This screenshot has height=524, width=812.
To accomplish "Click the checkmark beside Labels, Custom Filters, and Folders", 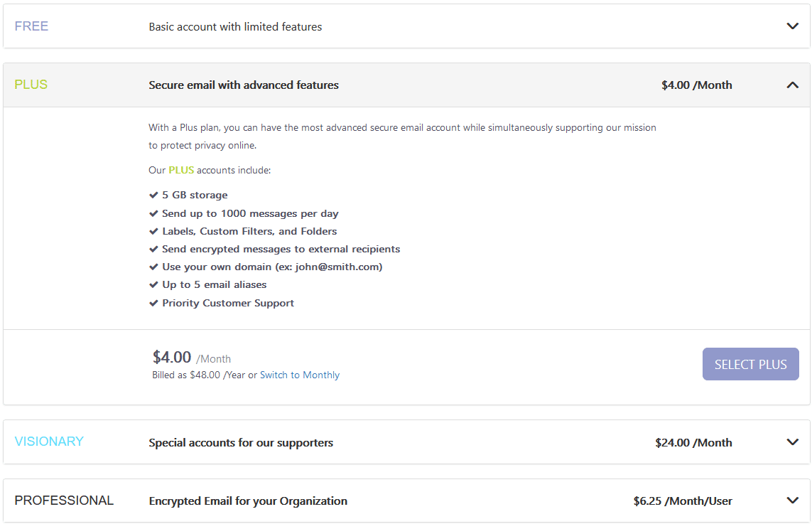I will (x=153, y=230).
